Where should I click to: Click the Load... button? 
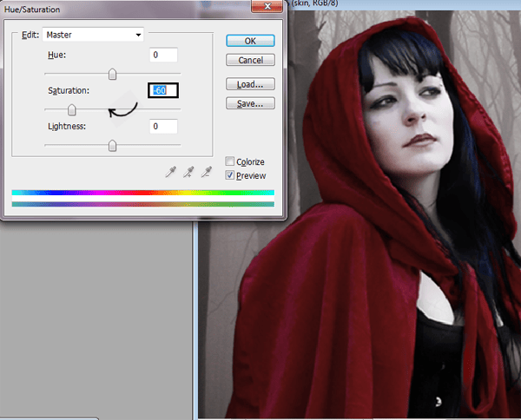click(x=250, y=84)
